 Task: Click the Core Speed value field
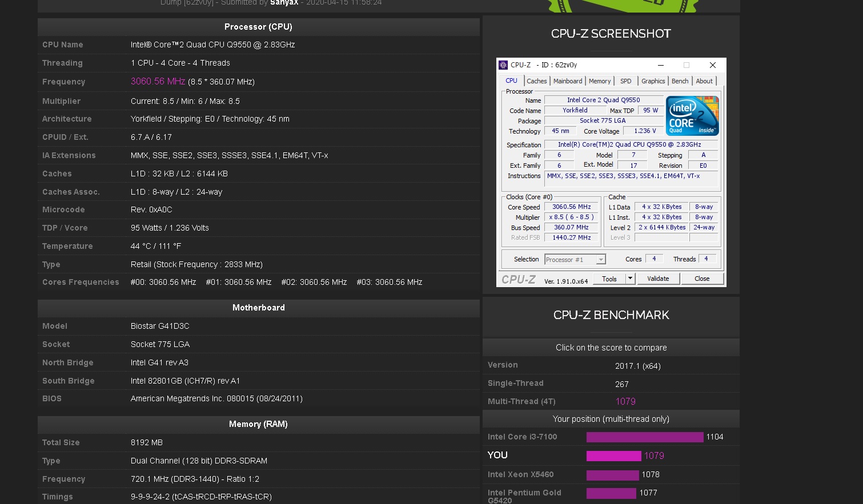point(571,207)
